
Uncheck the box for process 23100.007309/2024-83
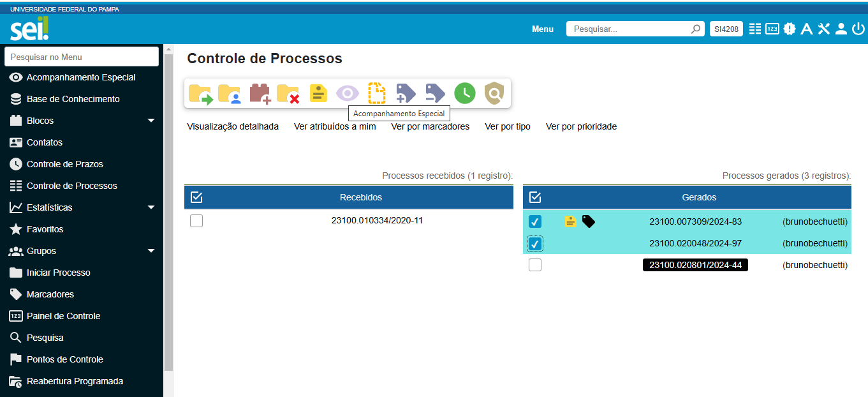pyautogui.click(x=535, y=222)
